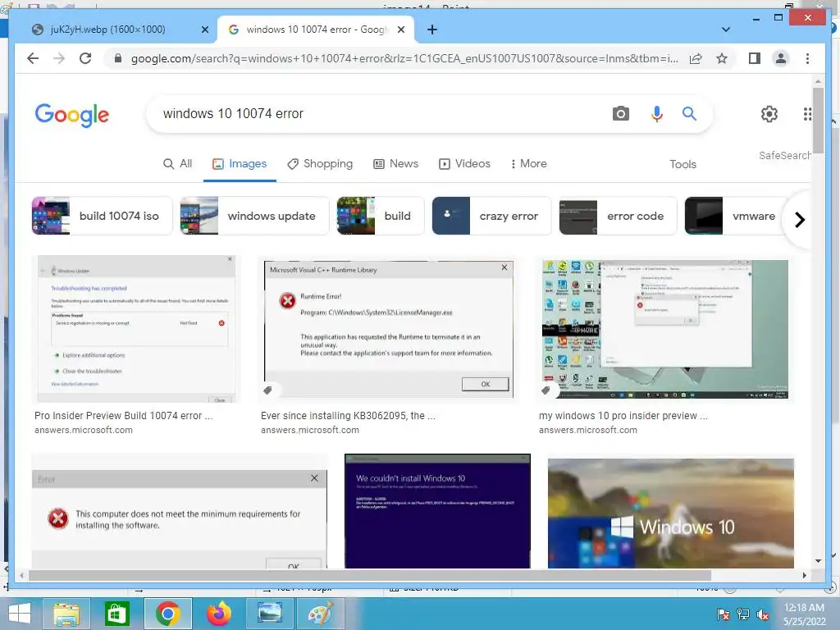Switch to the All results tab

[177, 163]
